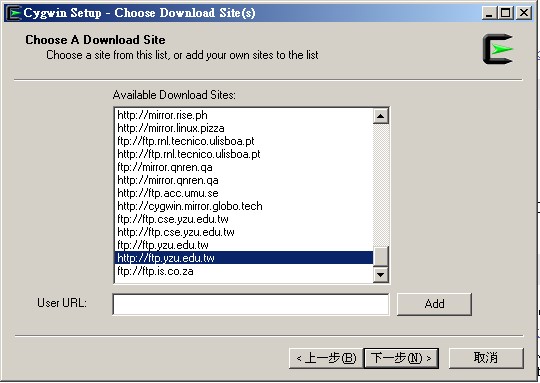Choose ftp://ftp.rnl.tecnico.ulisboa.pt entry
Image resolution: width=540 pixels, height=383 pixels.
pyautogui.click(x=243, y=141)
